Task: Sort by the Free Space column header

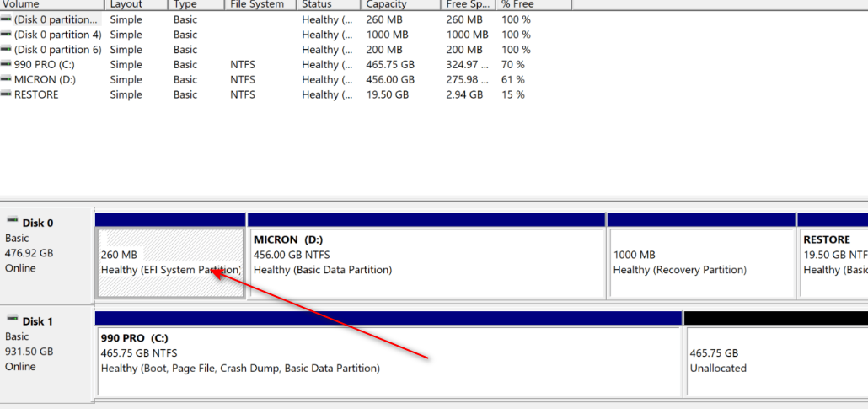Action: (469, 4)
